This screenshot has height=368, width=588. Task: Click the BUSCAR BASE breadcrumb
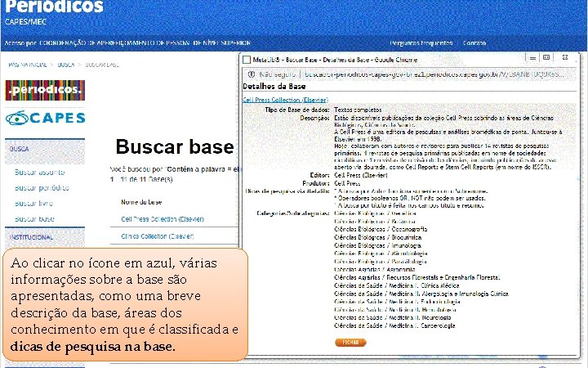pos(102,65)
